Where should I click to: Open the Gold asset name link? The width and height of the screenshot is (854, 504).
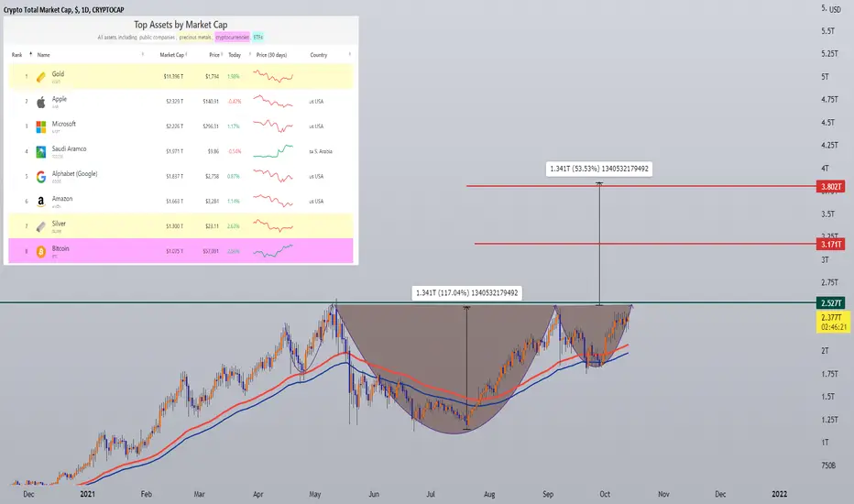click(58, 74)
